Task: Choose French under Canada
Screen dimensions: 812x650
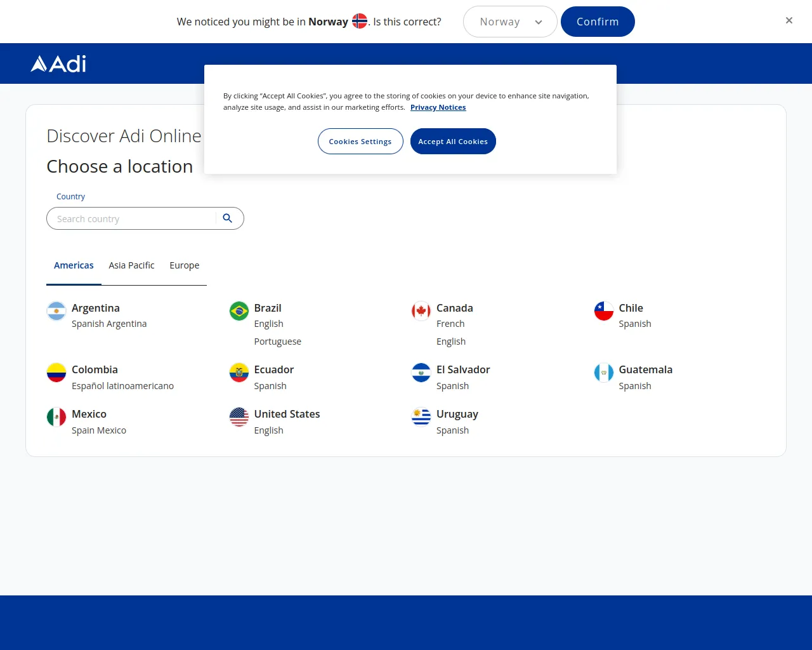Action: [450, 324]
